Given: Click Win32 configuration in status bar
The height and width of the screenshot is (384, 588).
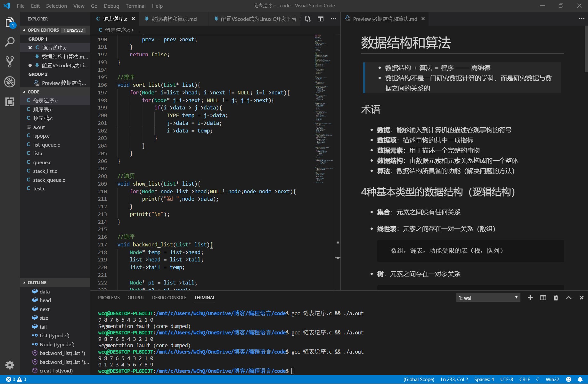Looking at the screenshot, I should click(552, 380).
